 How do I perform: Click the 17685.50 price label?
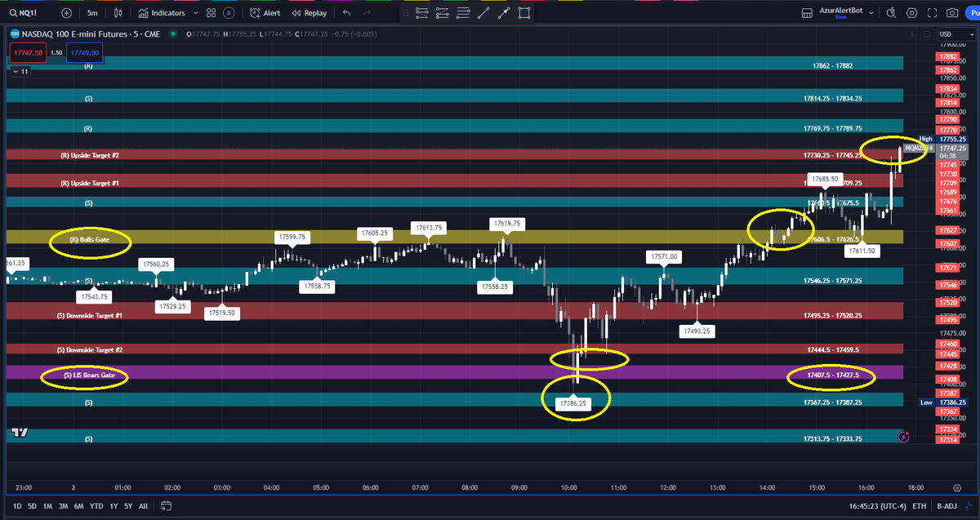pyautogui.click(x=824, y=178)
